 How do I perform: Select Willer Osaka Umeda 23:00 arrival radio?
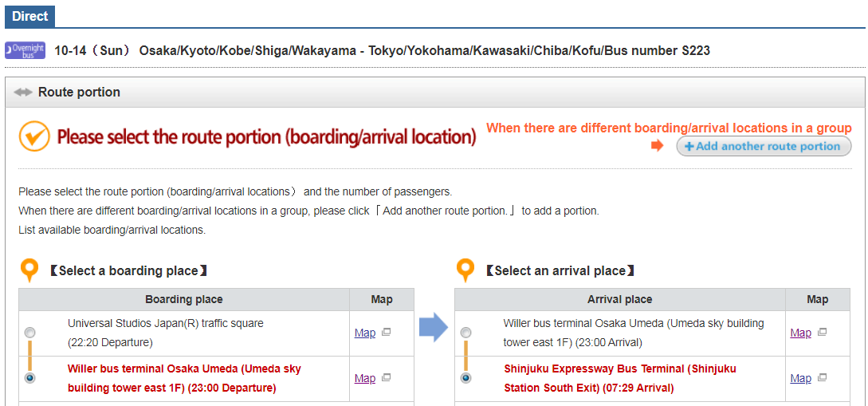(466, 333)
